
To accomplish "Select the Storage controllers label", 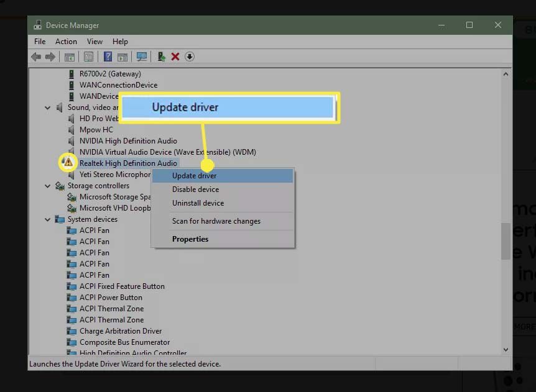I will pos(98,186).
